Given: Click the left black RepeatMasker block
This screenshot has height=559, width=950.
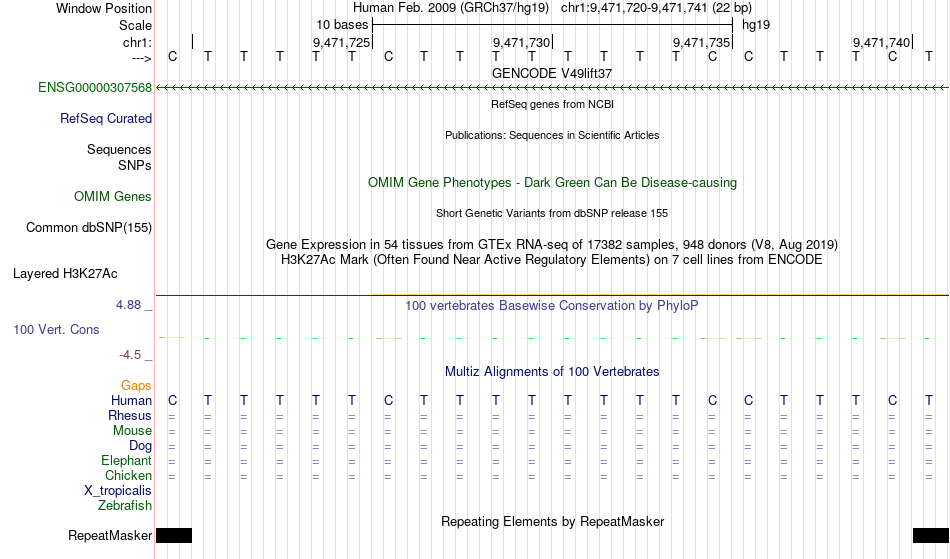Looking at the screenshot, I should point(174,535).
